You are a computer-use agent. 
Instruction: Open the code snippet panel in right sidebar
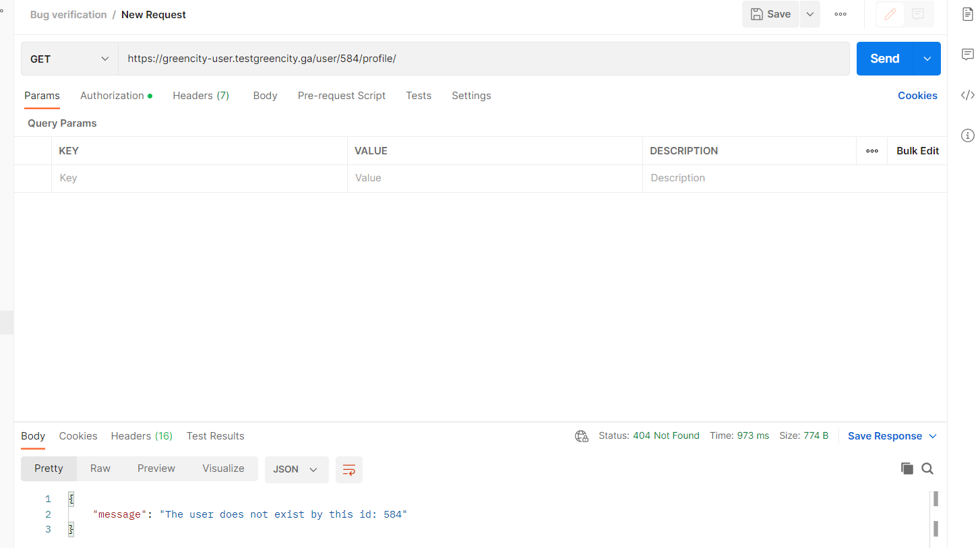tap(967, 95)
